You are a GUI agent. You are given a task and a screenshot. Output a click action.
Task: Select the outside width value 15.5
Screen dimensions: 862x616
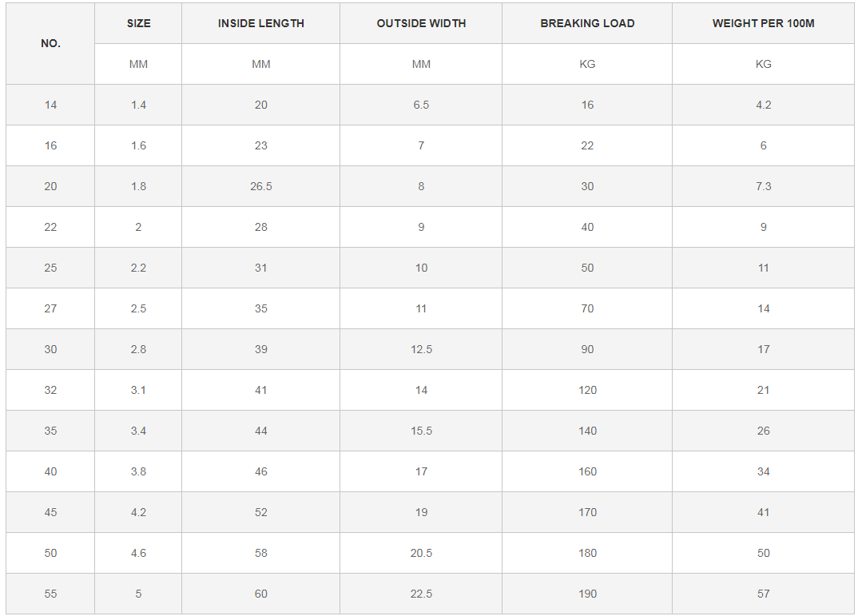tap(421, 431)
